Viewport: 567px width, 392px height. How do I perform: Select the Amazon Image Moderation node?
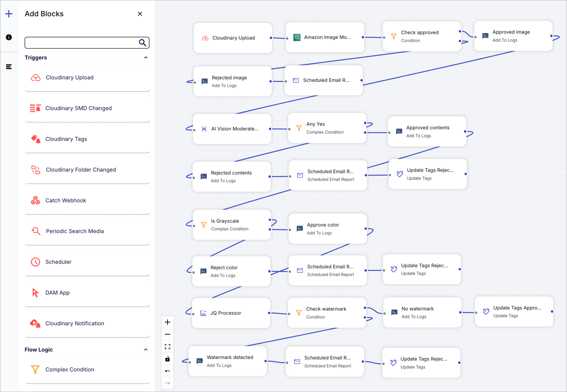click(325, 37)
